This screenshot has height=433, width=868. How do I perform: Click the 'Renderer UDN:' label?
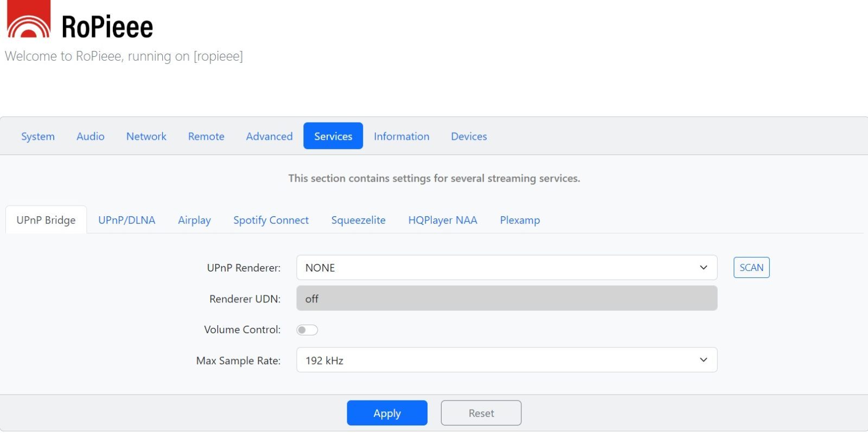tap(245, 299)
